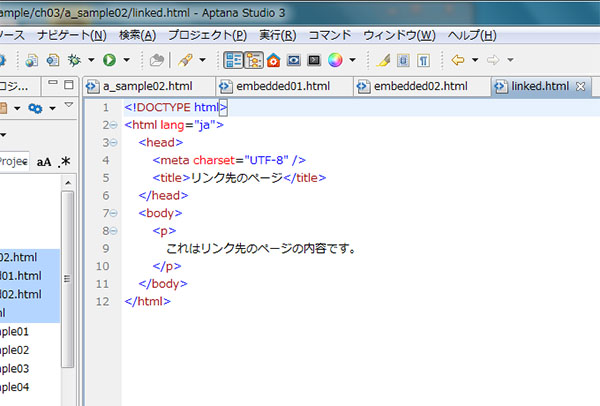Image resolution: width=600 pixels, height=406 pixels.
Task: Go back with the yellow left arrow
Action: [x=458, y=60]
